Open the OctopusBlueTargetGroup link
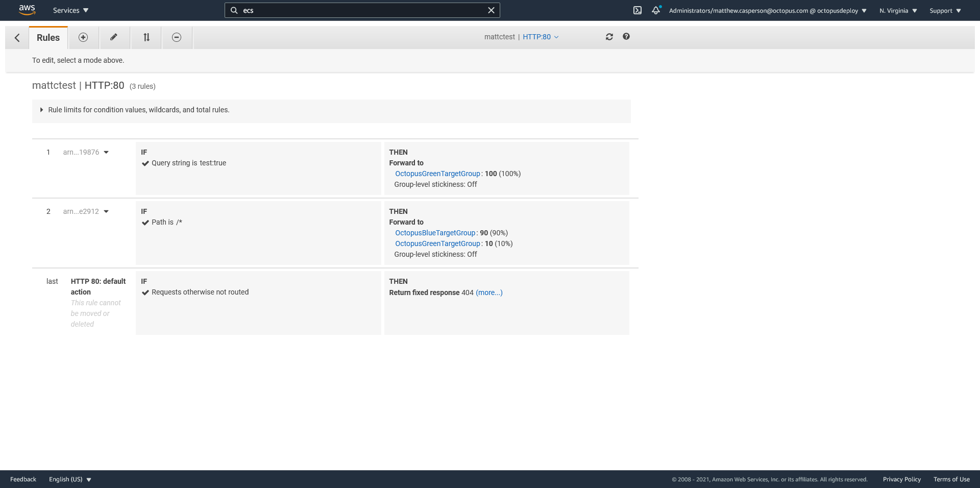 pos(435,233)
